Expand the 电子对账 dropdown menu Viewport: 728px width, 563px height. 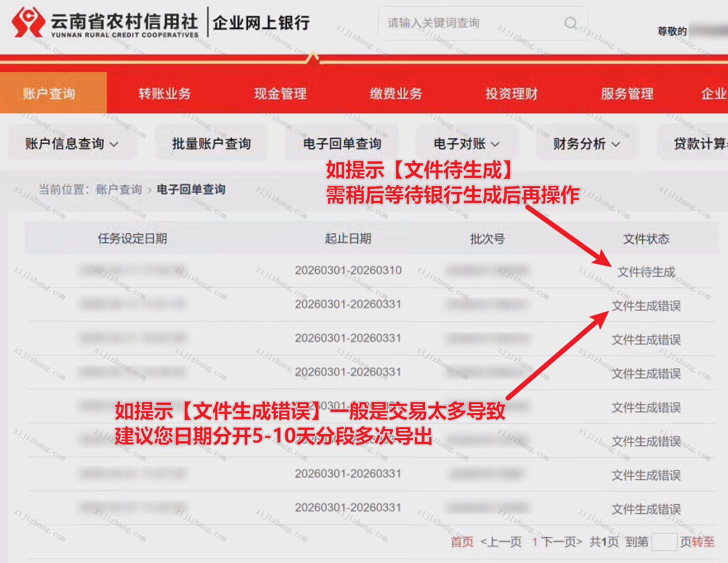[466, 143]
